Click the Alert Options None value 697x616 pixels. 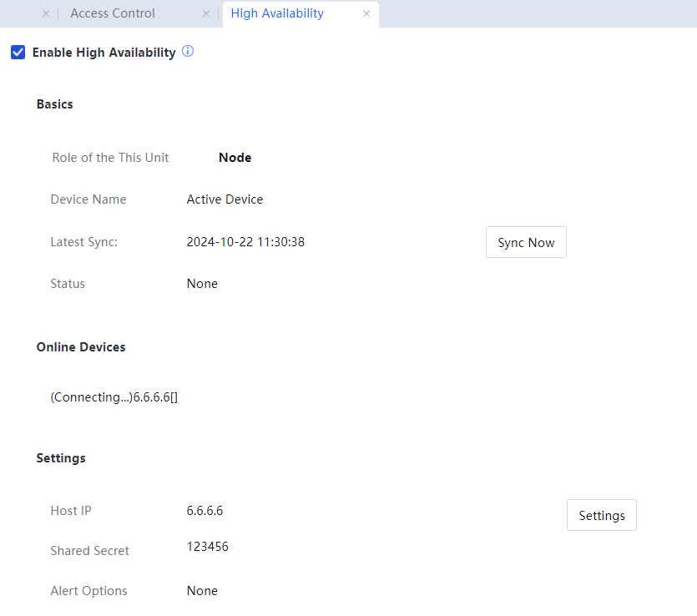click(202, 591)
